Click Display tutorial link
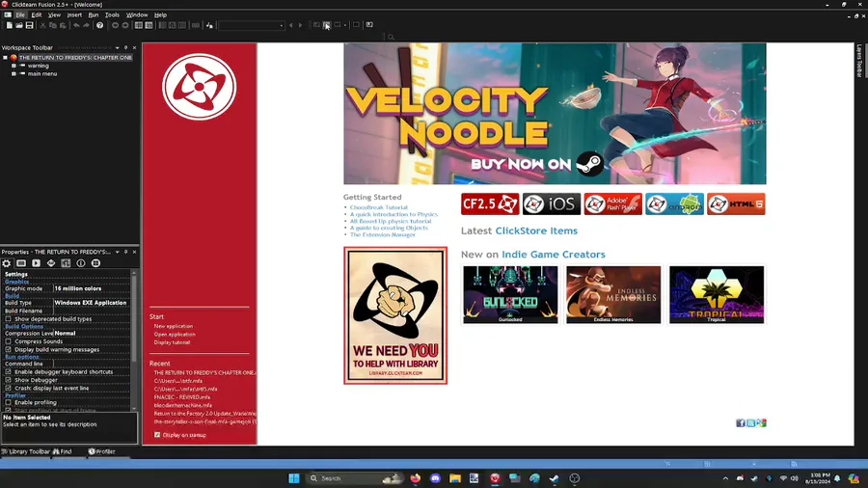 (x=172, y=342)
